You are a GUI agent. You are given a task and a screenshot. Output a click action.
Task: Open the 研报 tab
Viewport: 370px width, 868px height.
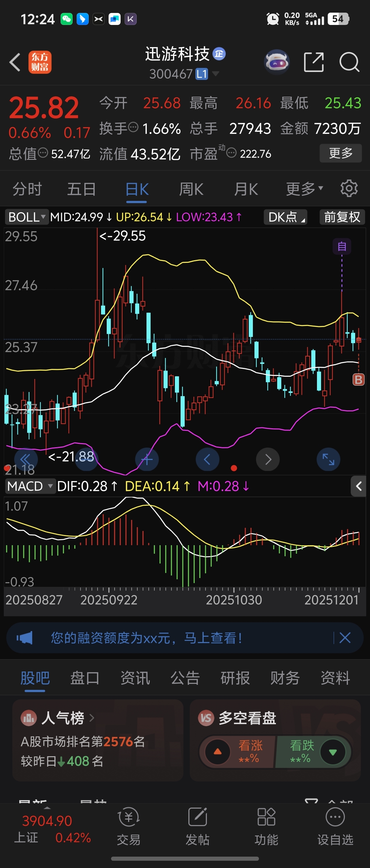(x=235, y=678)
